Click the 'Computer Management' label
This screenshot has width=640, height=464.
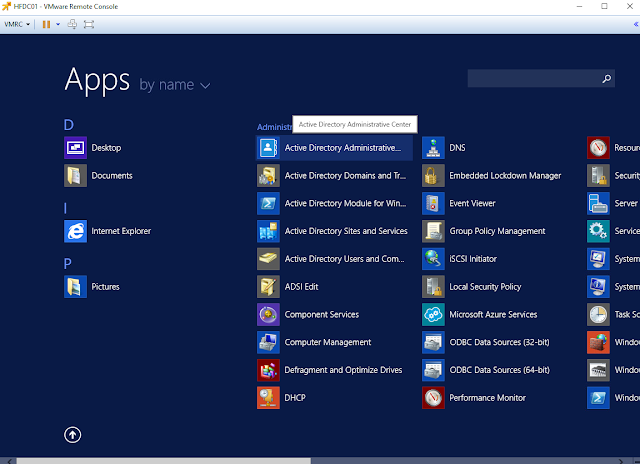pos(328,342)
